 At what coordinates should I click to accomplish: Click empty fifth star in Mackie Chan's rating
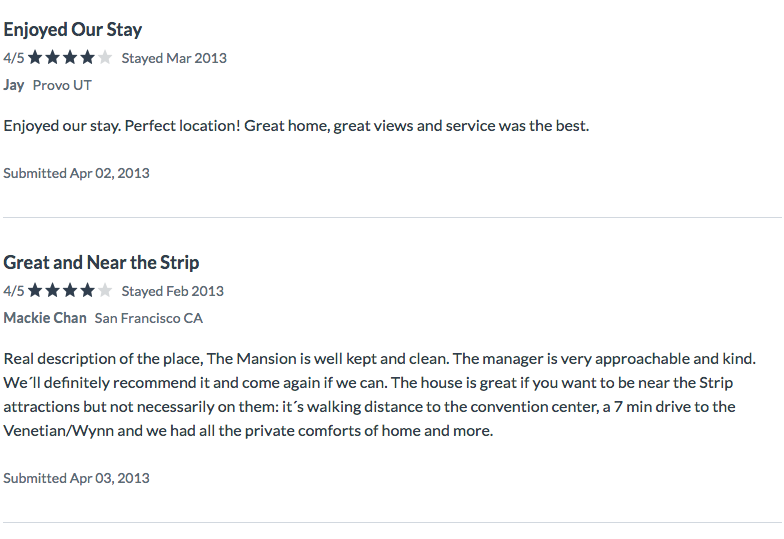click(x=105, y=290)
